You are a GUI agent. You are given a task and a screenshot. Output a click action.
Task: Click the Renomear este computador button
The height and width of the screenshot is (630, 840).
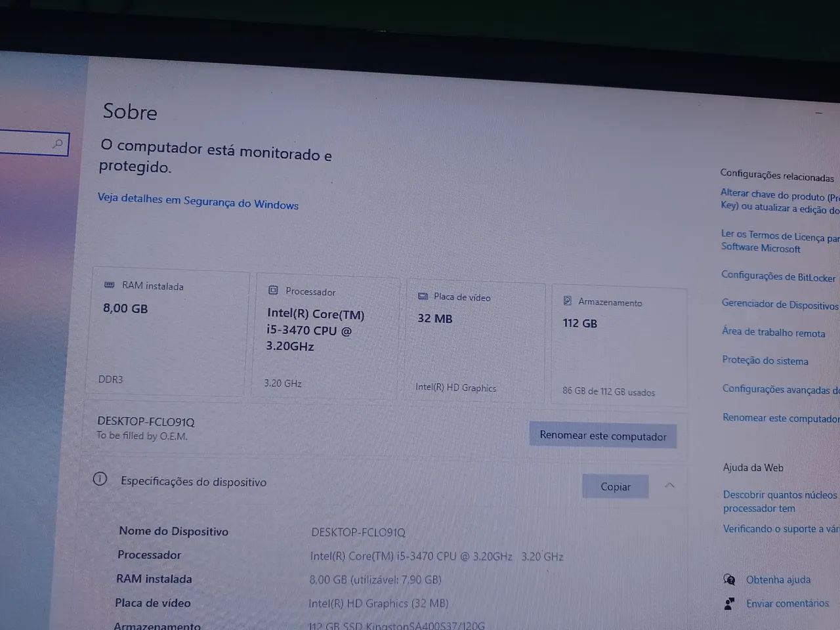(x=602, y=435)
